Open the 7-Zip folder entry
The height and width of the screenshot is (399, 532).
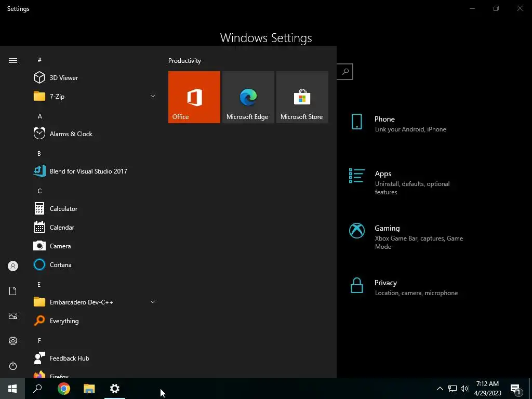(x=95, y=96)
